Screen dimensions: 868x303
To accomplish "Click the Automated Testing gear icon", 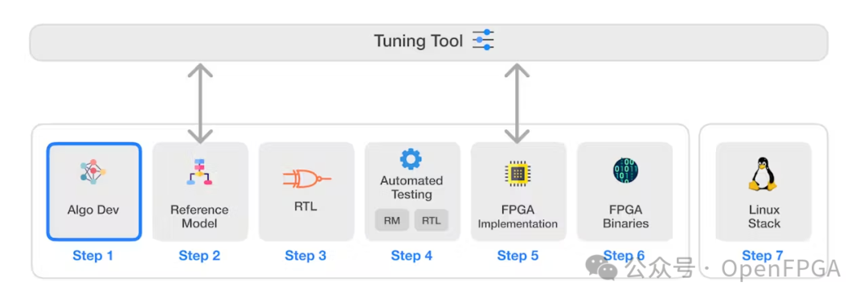I will tap(411, 159).
